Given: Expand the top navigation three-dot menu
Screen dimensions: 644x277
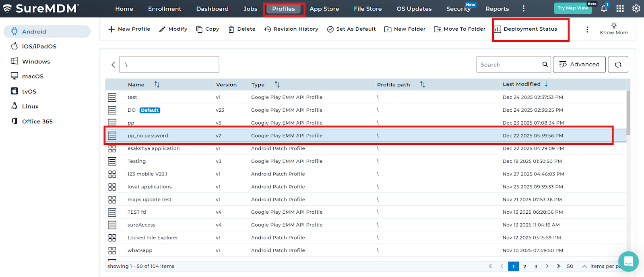Looking at the screenshot, I should (x=523, y=8).
